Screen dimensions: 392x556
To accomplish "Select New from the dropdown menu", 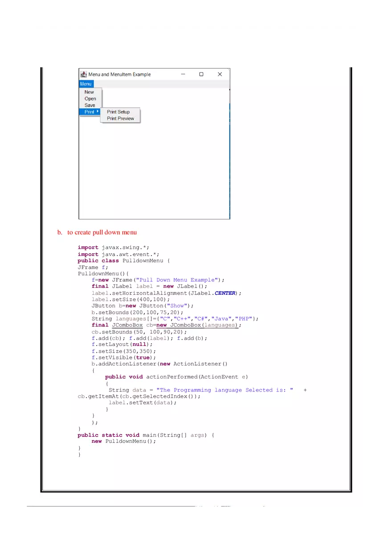I will point(90,92).
